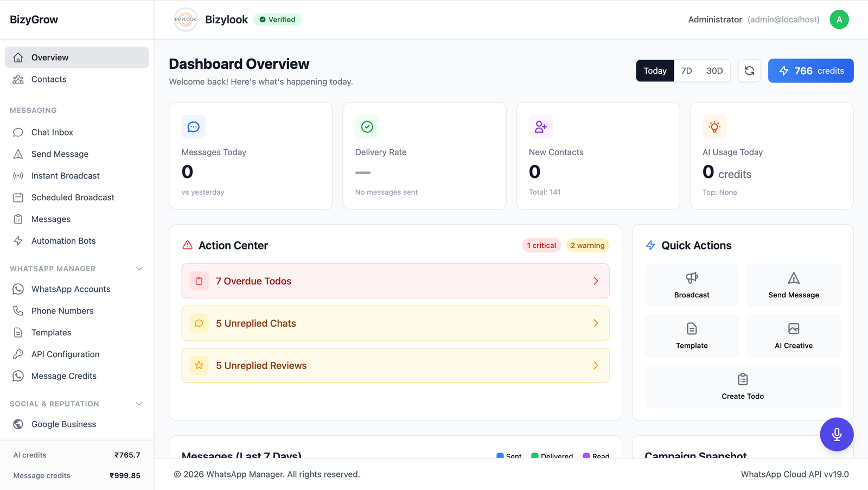Open the Chat Inbox from sidebar
The image size is (868, 490).
click(52, 132)
